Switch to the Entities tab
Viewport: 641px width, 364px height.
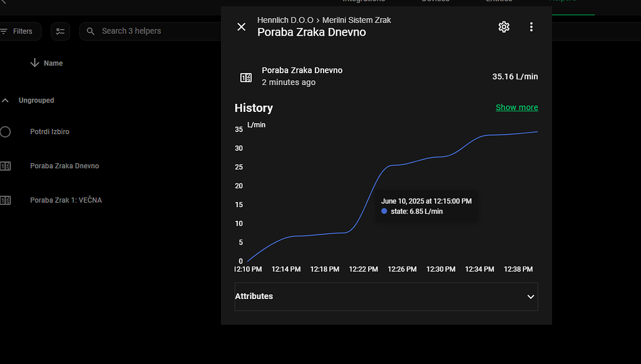click(499, 2)
